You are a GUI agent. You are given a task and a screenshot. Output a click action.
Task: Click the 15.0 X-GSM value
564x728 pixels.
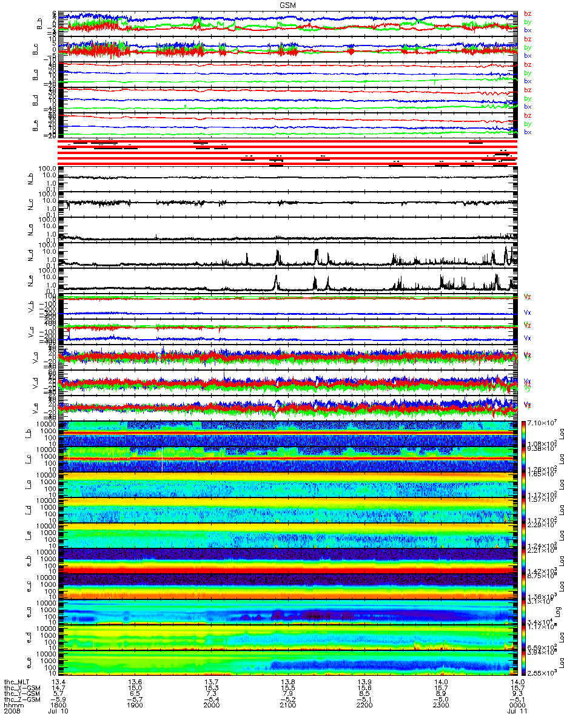tap(134, 689)
